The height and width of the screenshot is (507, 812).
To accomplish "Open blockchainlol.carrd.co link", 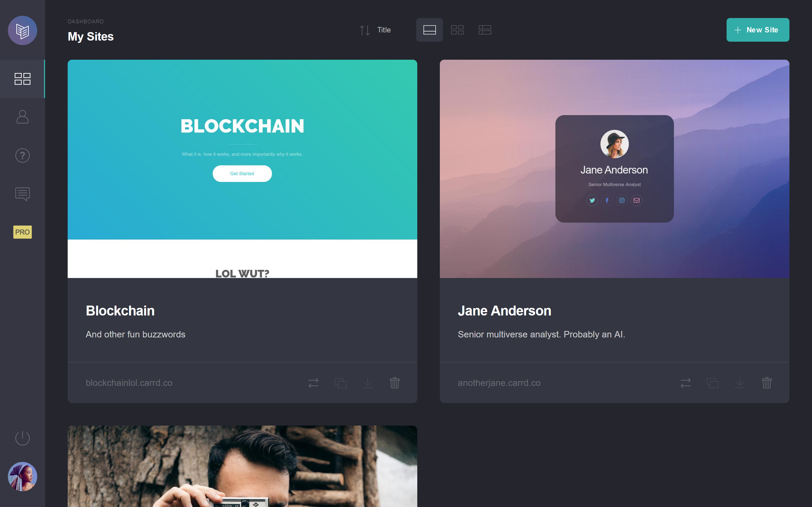I will click(x=129, y=383).
